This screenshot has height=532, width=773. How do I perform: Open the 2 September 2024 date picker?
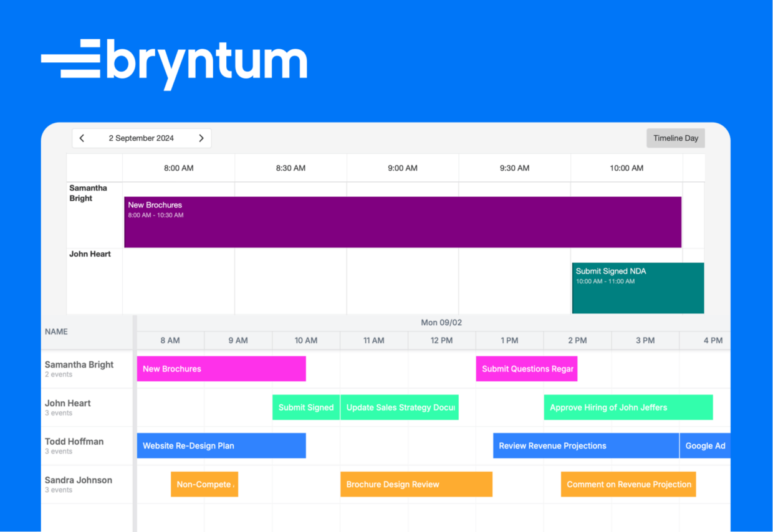point(142,138)
